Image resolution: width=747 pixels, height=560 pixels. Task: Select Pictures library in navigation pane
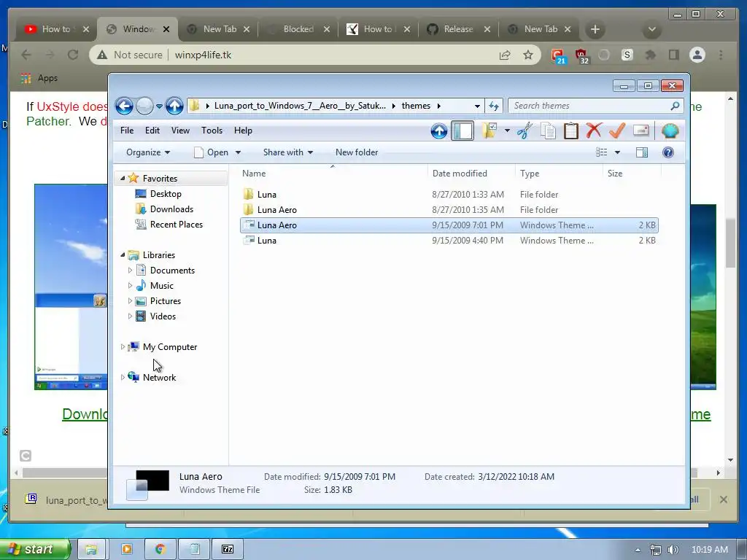166,301
